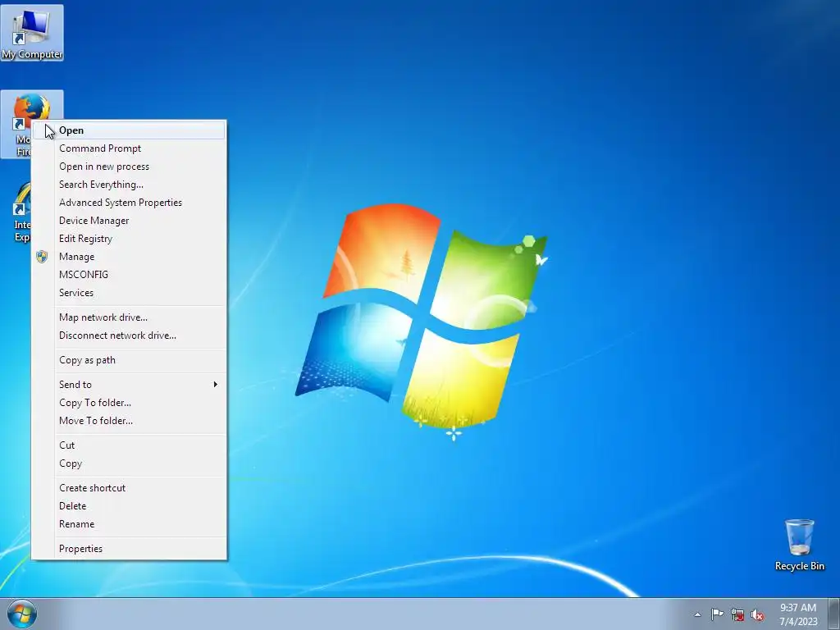
Task: Click the Send to entry text
Action: (x=75, y=385)
